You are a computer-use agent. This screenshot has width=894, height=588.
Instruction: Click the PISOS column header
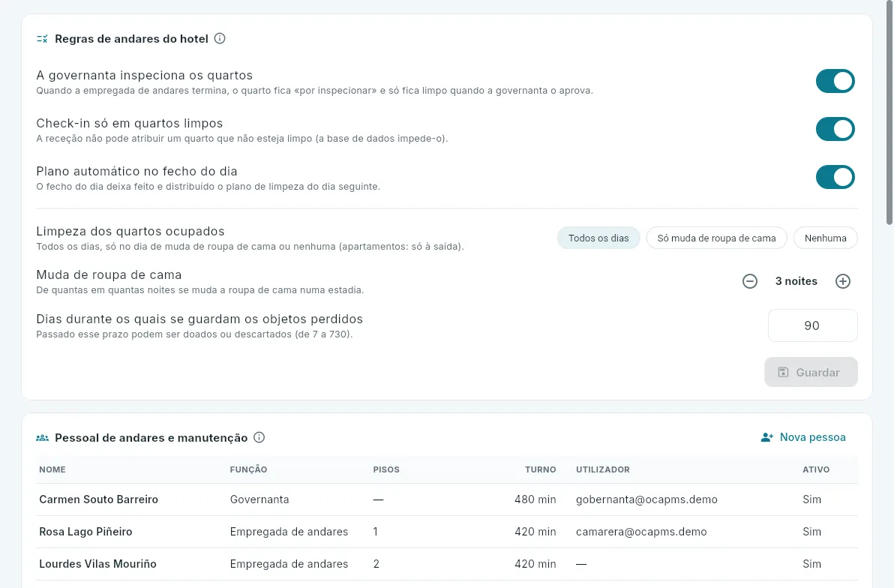(x=386, y=469)
